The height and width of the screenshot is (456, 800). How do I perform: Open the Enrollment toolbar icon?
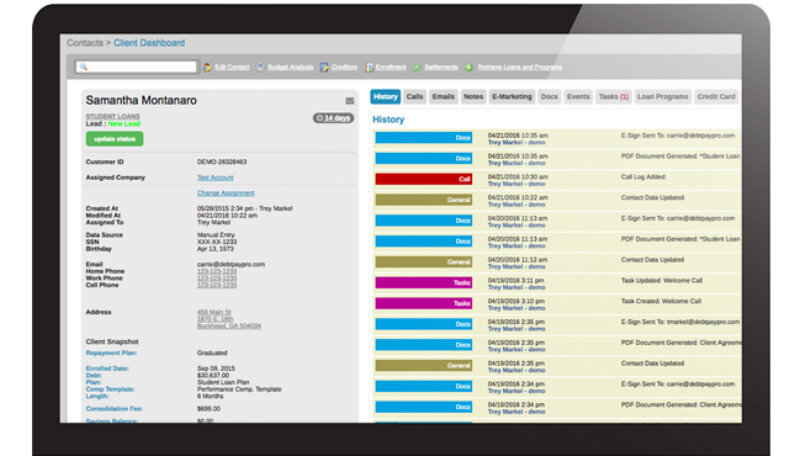[x=370, y=67]
